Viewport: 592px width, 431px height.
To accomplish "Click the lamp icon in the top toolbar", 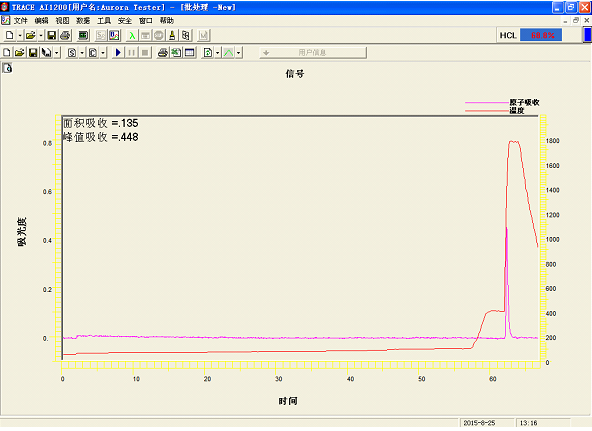I will coord(172,35).
